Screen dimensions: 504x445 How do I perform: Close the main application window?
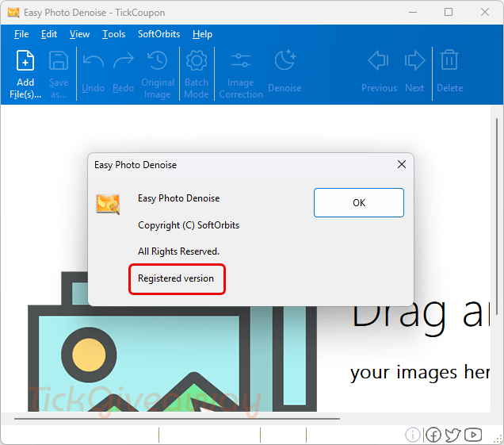click(485, 12)
